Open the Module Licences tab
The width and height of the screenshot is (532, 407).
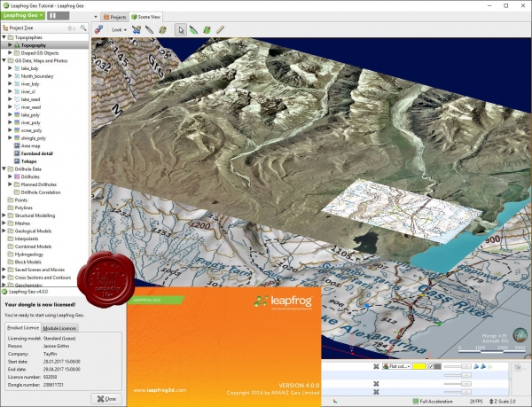(59, 328)
